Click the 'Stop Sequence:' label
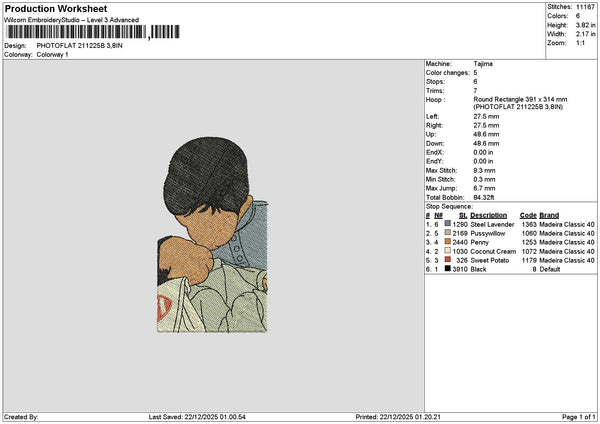The height and width of the screenshot is (424, 600). coord(450,207)
